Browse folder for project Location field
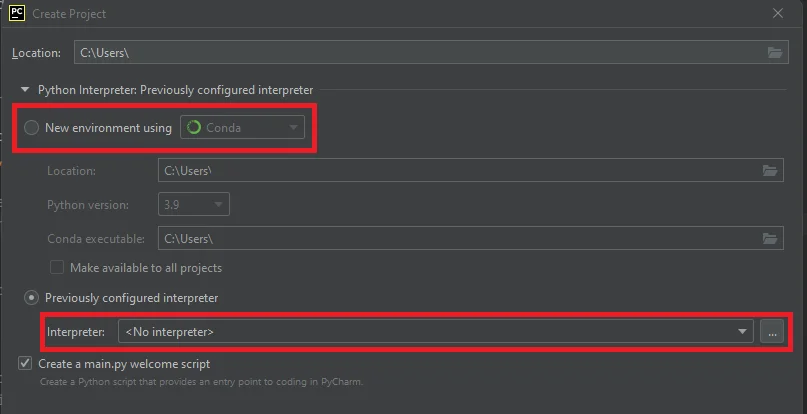 [x=774, y=52]
